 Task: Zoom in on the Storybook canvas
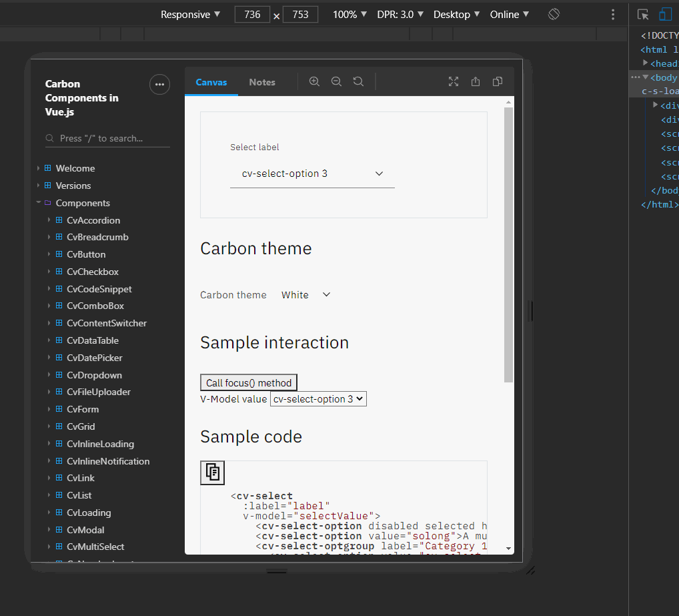[313, 81]
